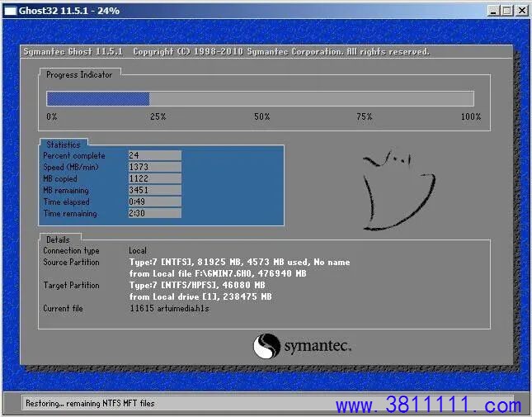
Task: Click source partition line 'Type:7 [NTFS], 81925 MB'
Action: (x=239, y=262)
